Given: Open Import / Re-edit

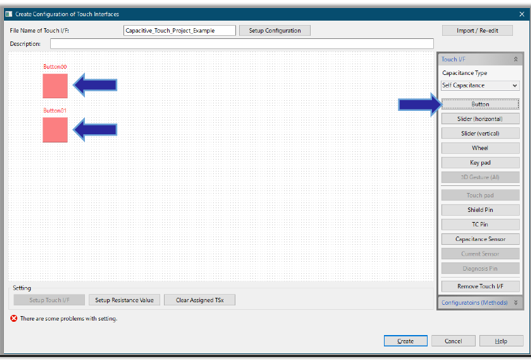Looking at the screenshot, I should (477, 30).
